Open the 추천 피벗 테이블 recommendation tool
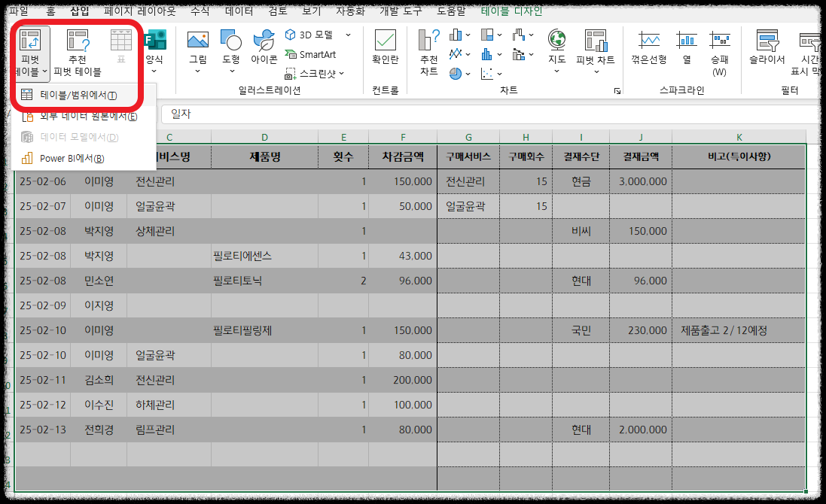The image size is (826, 504). point(78,53)
